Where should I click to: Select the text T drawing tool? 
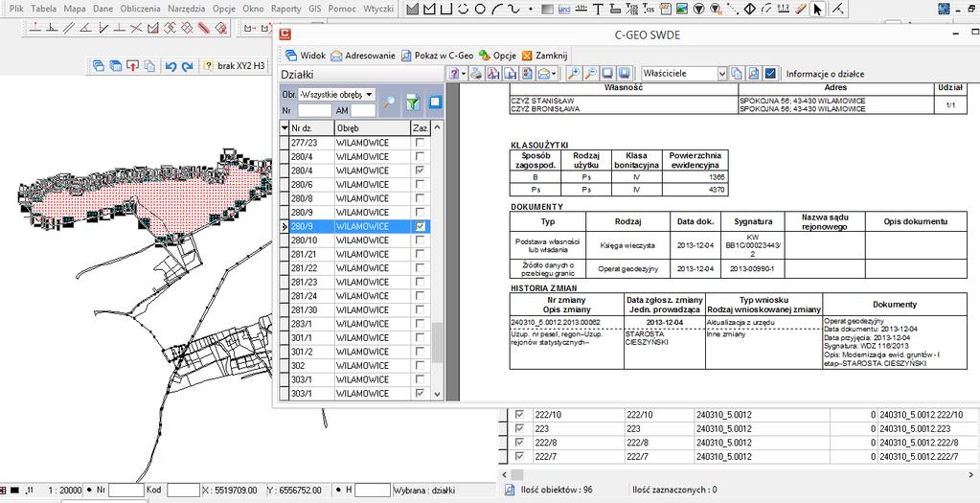tap(598, 9)
